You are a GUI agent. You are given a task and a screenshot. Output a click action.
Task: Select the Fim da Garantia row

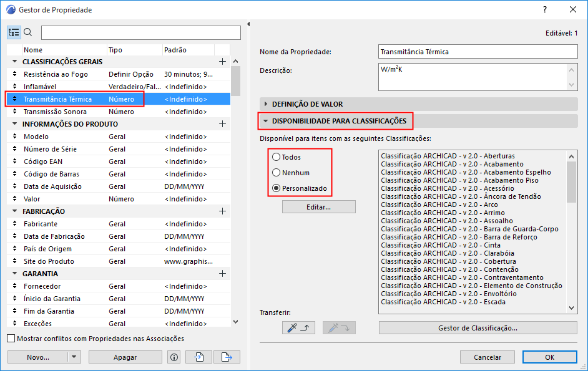point(119,311)
